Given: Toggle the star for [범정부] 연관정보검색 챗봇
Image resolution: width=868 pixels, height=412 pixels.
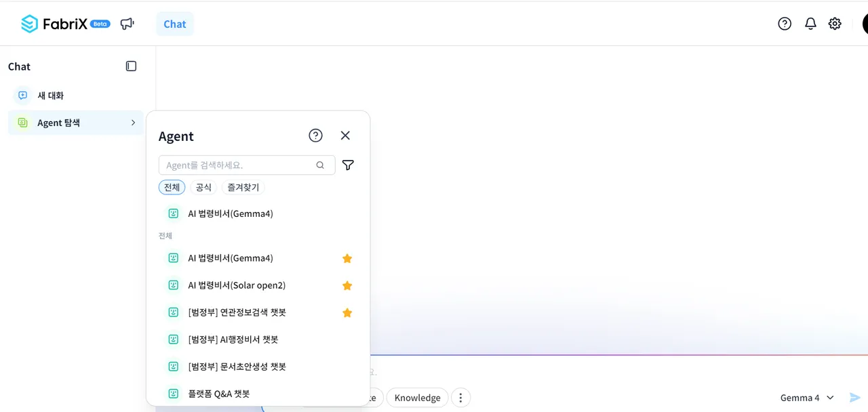Looking at the screenshot, I should (x=347, y=312).
